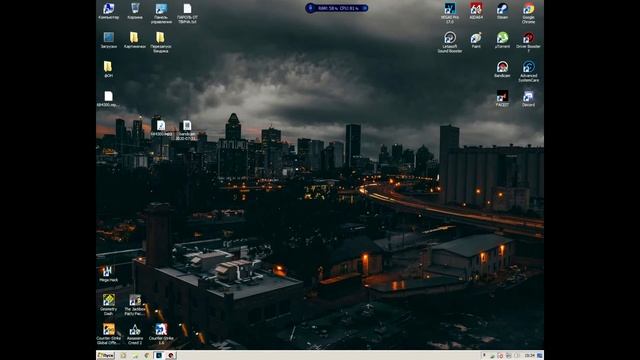Click the Steam button in the taskbar

tap(159, 356)
